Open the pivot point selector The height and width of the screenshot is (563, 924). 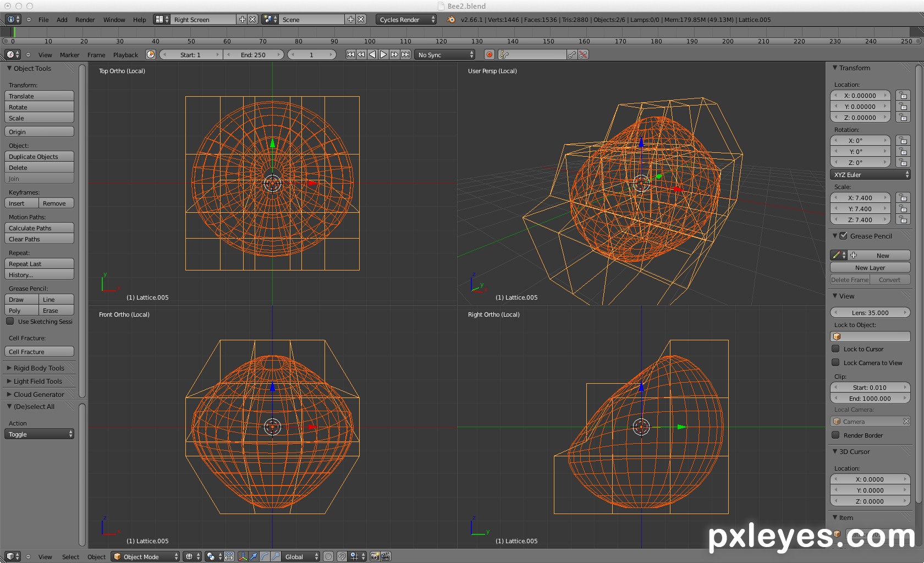[213, 556]
